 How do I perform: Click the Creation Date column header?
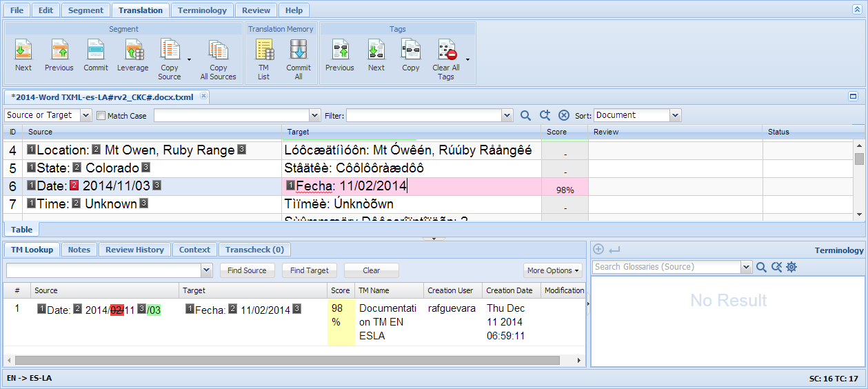click(x=511, y=290)
